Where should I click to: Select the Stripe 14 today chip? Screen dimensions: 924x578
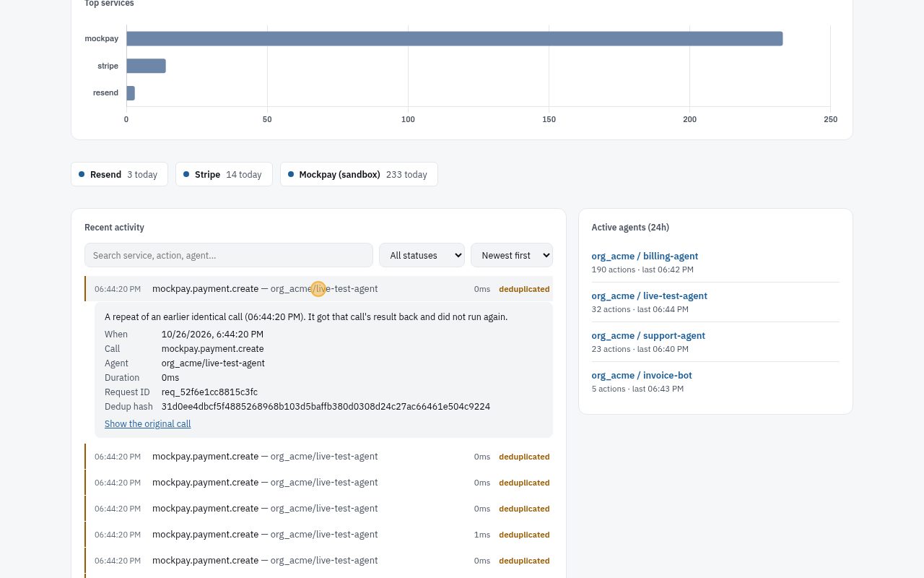tap(224, 174)
